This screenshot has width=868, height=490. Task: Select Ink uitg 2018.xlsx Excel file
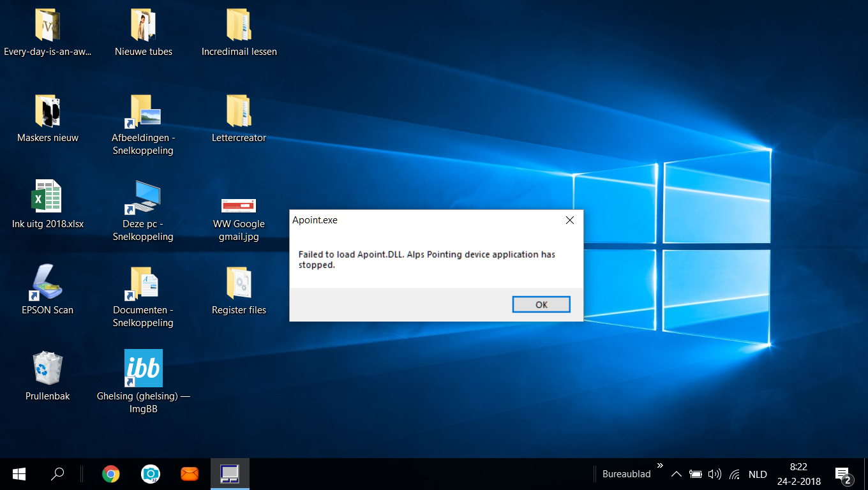[48, 196]
